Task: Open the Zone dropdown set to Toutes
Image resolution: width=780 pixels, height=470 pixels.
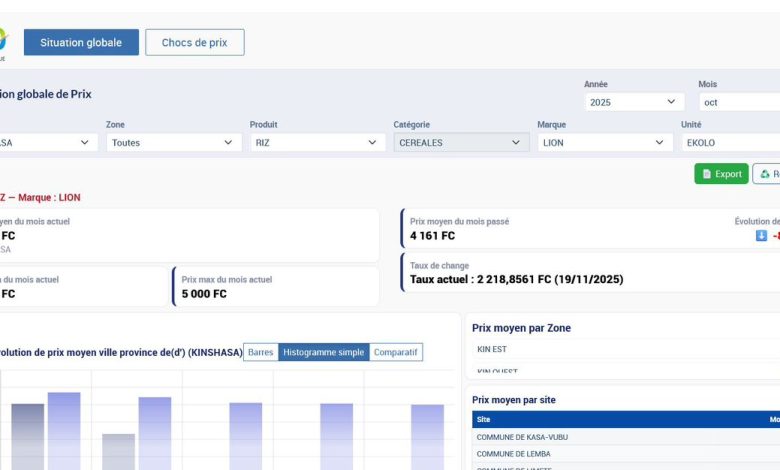Action: (x=174, y=143)
